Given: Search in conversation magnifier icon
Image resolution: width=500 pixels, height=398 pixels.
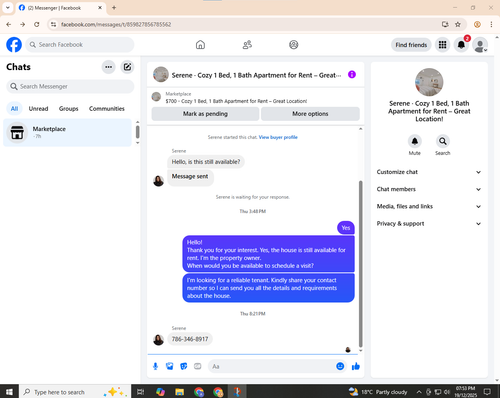Looking at the screenshot, I should pos(443,141).
